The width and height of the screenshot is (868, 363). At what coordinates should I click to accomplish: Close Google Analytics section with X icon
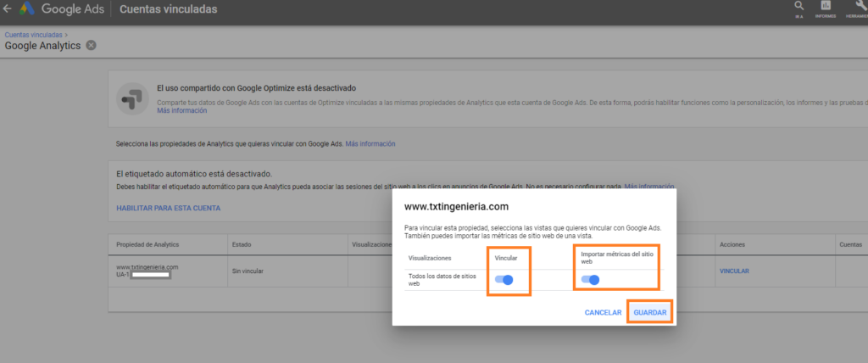(x=92, y=46)
